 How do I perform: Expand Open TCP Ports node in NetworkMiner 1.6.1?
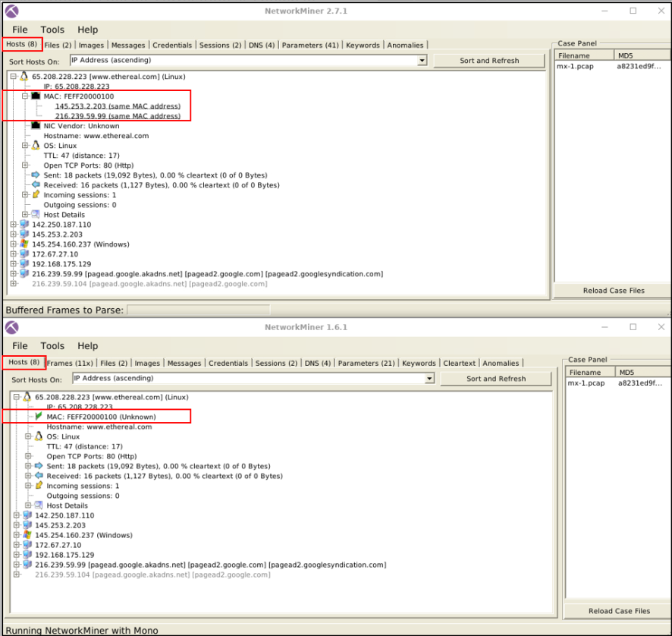[28, 456]
